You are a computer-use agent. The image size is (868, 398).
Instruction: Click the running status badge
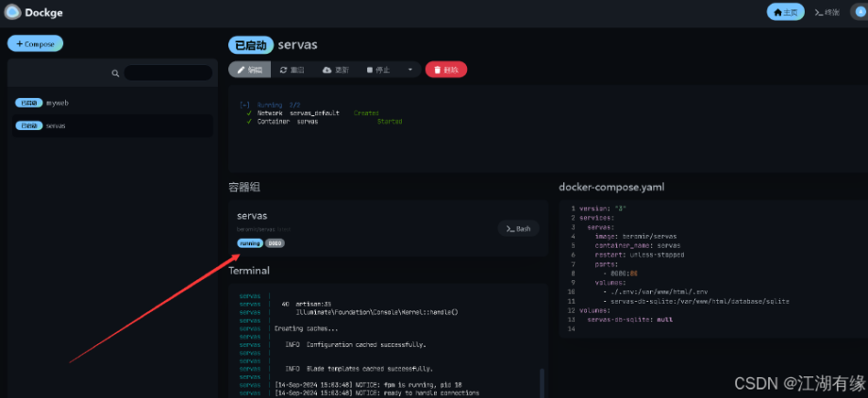coord(250,243)
